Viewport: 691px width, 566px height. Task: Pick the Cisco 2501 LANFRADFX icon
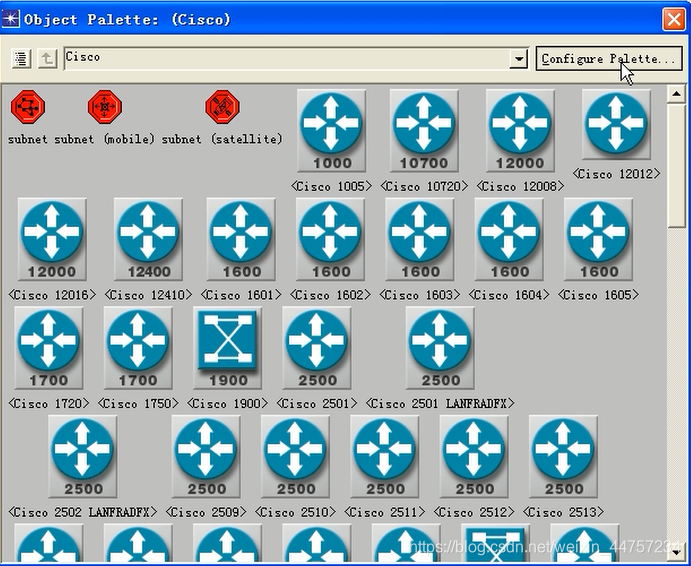click(x=440, y=348)
